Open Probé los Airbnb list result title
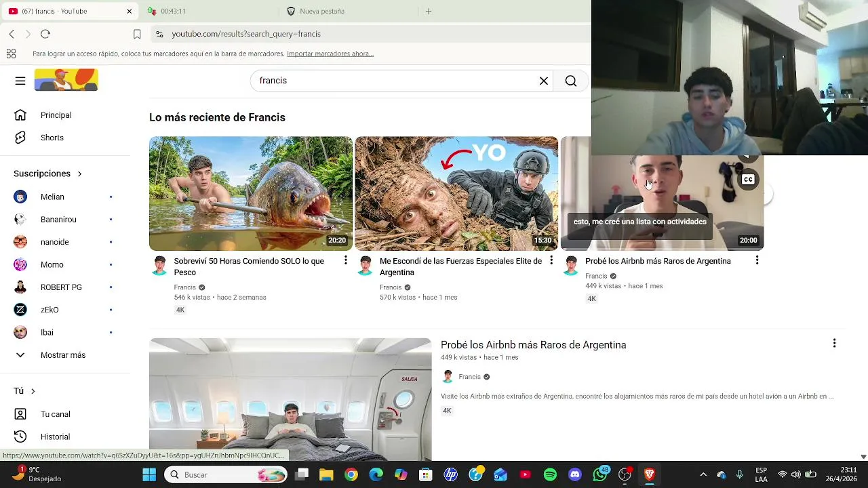 point(534,345)
